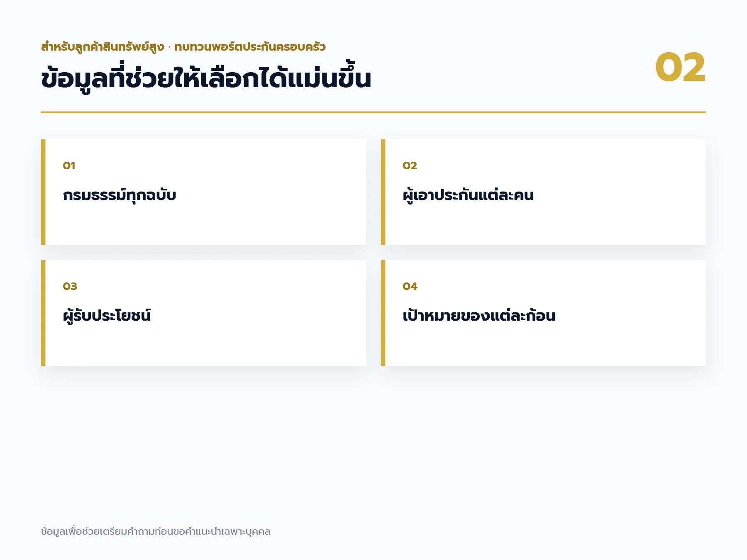
Task: Click the card number label 01
Action: click(69, 166)
